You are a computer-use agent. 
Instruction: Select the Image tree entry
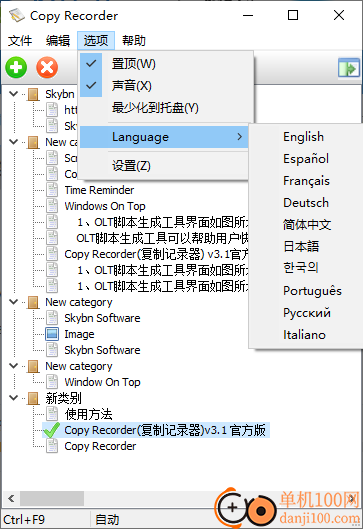pyautogui.click(x=79, y=334)
